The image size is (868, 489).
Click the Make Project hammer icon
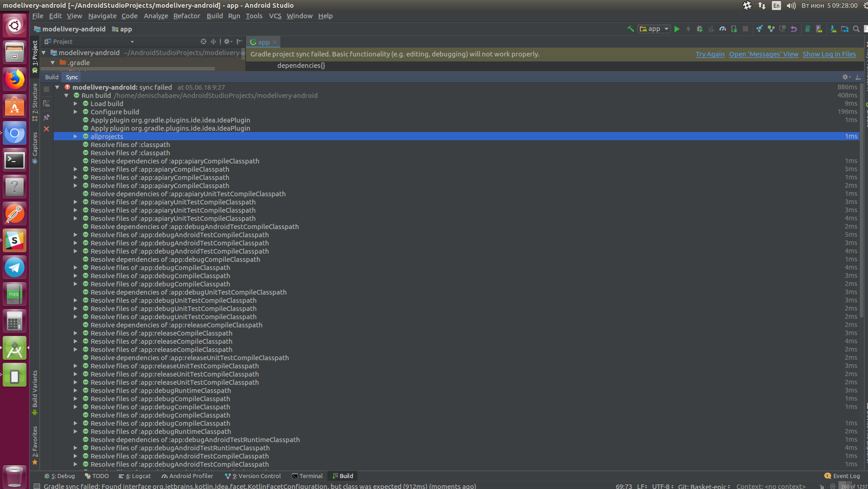pyautogui.click(x=630, y=29)
